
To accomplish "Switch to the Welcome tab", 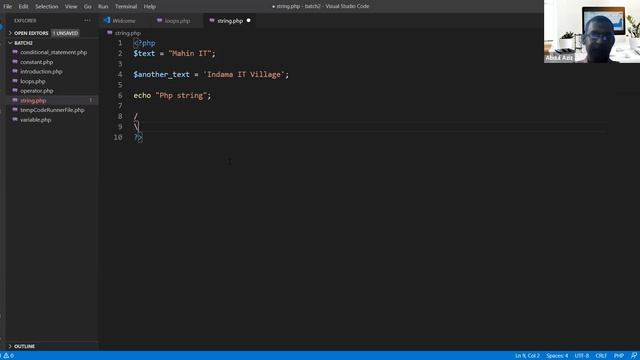I will pos(124,21).
